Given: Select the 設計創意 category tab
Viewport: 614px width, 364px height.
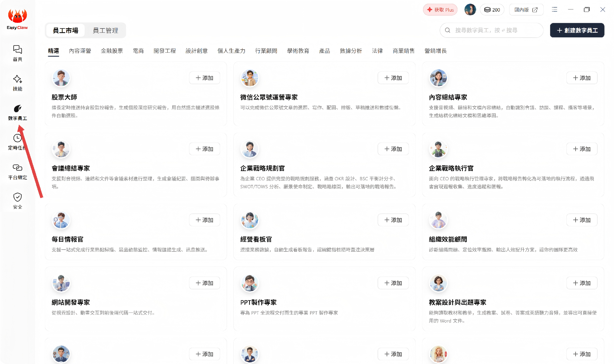Looking at the screenshot, I should click(196, 51).
